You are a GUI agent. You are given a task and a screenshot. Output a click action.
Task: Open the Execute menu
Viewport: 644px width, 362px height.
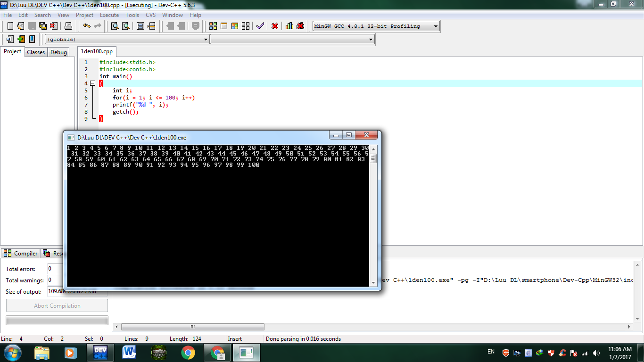coord(109,15)
